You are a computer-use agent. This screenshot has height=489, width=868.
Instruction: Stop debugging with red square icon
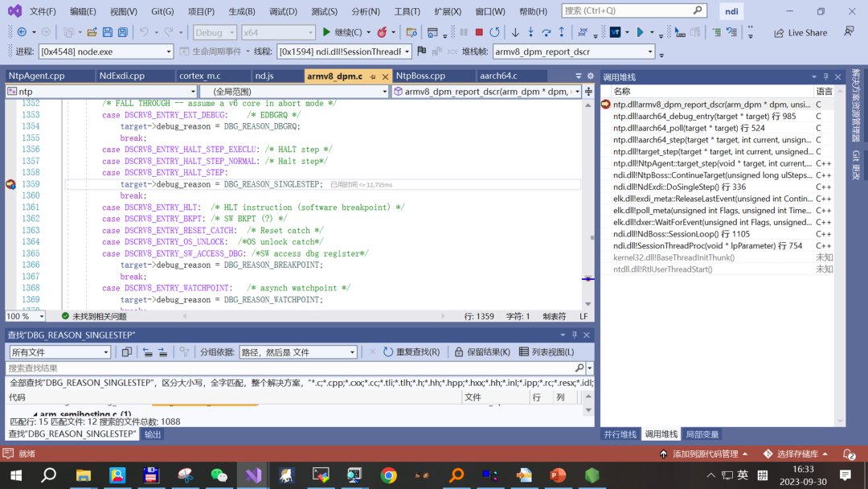pyautogui.click(x=479, y=33)
